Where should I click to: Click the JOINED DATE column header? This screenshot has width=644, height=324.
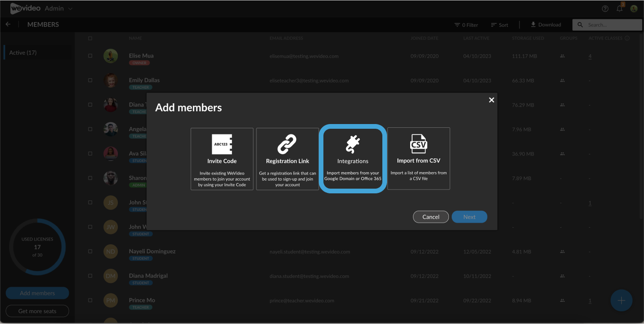(x=424, y=38)
